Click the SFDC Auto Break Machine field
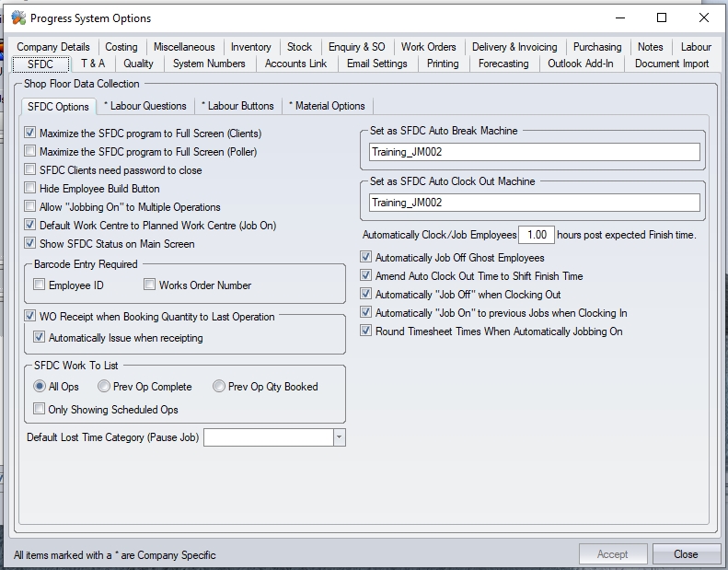The height and width of the screenshot is (570, 728). (x=534, y=152)
